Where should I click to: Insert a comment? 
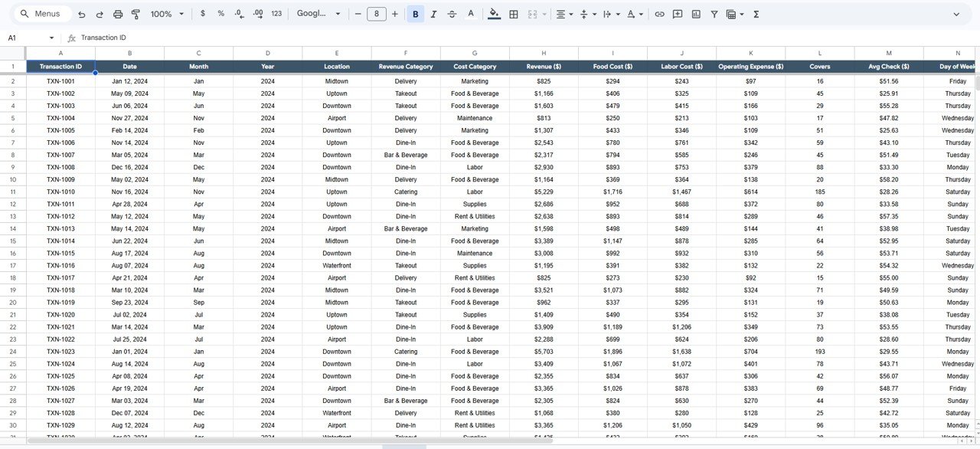click(678, 14)
